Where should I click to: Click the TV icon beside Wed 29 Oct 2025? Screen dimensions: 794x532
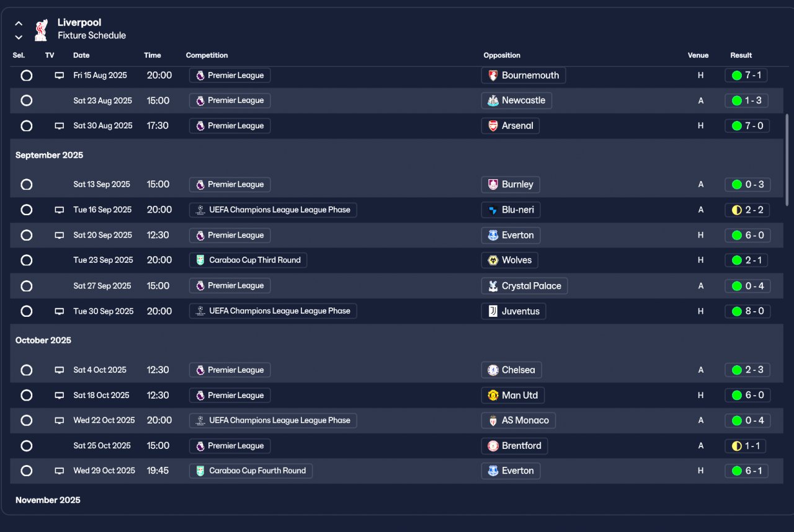[60, 471]
